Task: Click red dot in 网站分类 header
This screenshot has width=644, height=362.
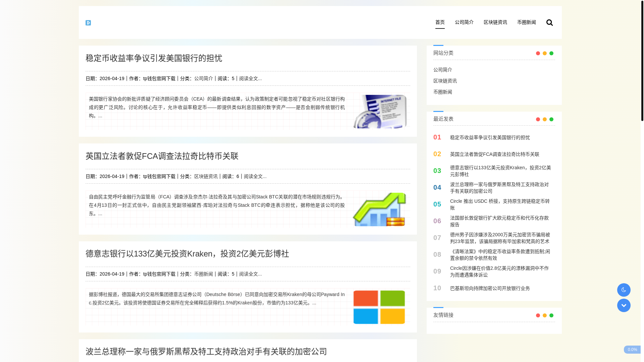Action: click(x=538, y=53)
